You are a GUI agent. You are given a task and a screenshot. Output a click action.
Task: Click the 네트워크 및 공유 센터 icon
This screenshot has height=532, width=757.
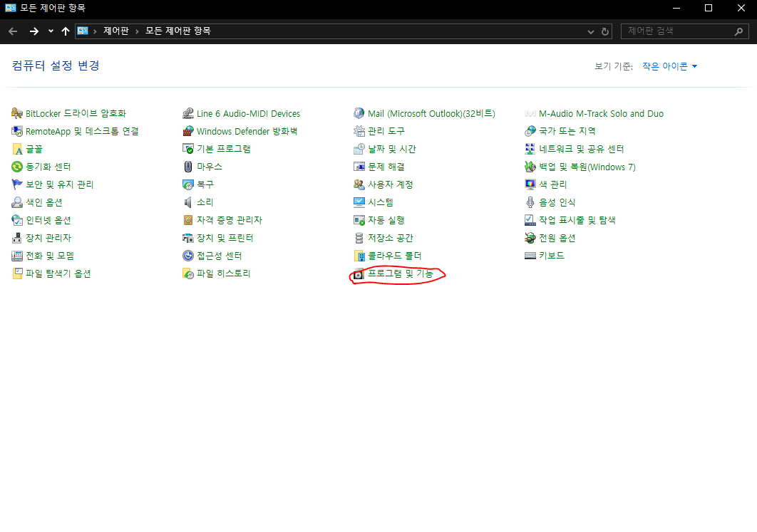click(530, 149)
